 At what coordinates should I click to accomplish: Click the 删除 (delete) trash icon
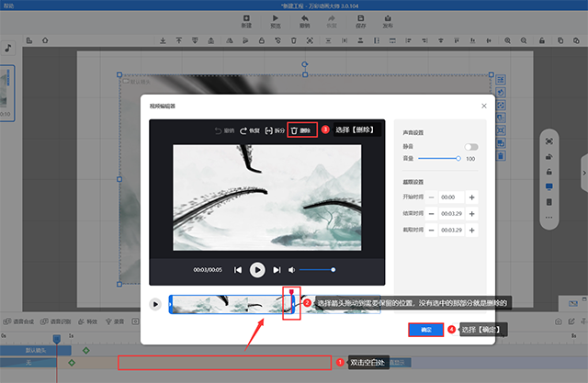[295, 130]
